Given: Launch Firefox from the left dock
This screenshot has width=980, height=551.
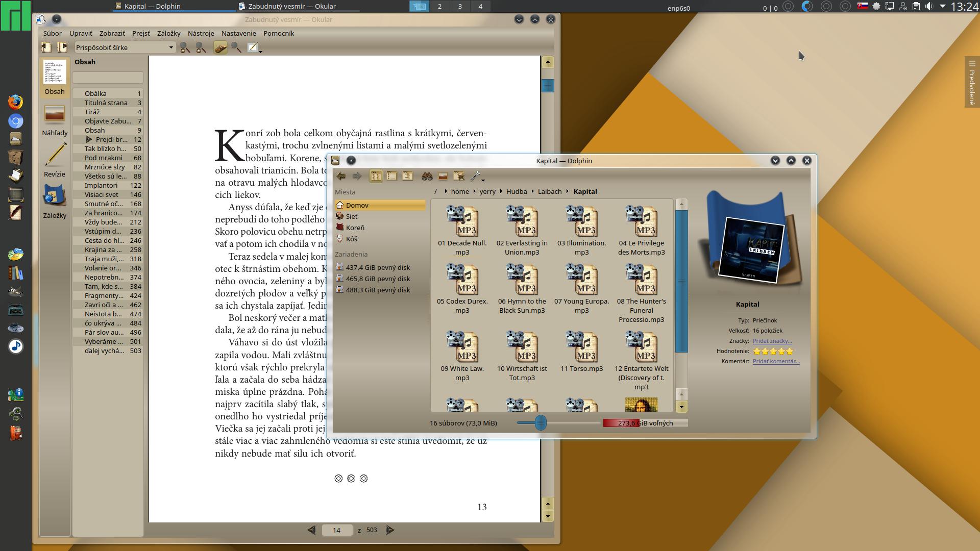Looking at the screenshot, I should tap(16, 102).
